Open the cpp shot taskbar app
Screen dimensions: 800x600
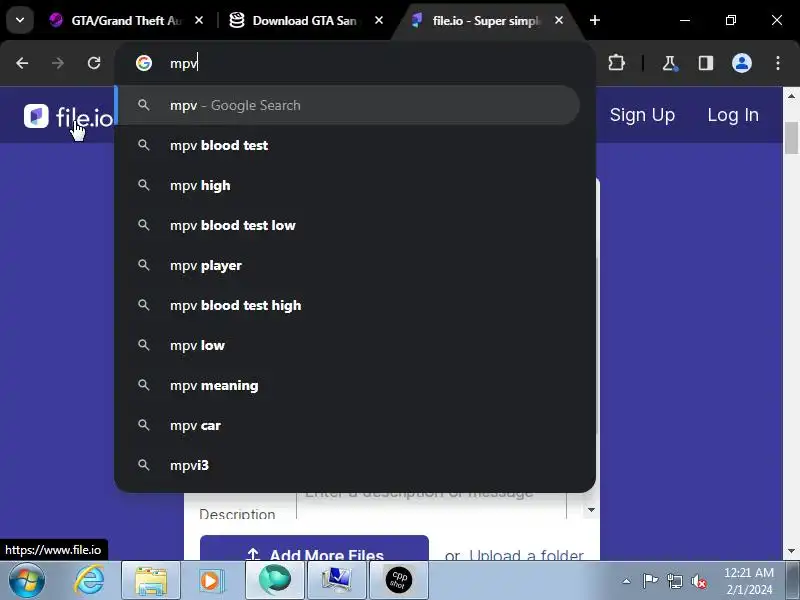pos(398,581)
